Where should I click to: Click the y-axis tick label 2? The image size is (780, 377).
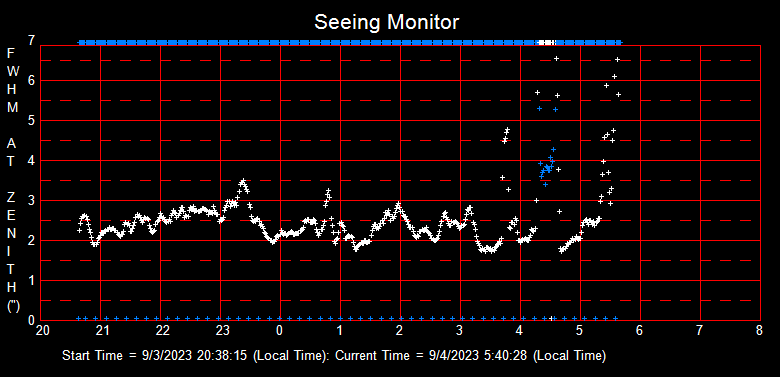pyautogui.click(x=31, y=240)
